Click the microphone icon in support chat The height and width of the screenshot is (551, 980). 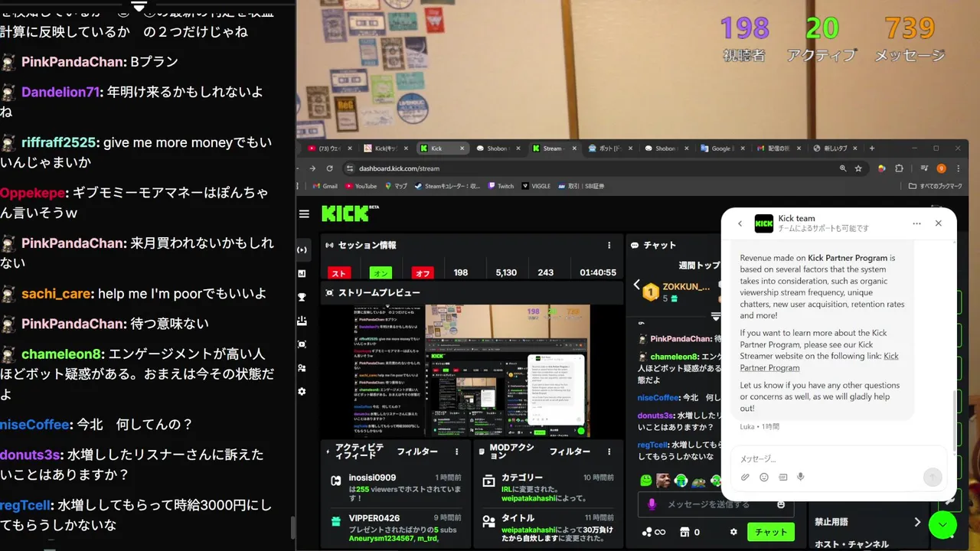tap(801, 477)
